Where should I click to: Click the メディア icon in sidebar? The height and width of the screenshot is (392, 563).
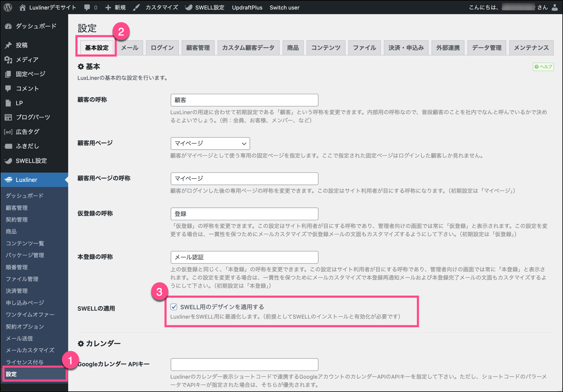click(x=8, y=60)
